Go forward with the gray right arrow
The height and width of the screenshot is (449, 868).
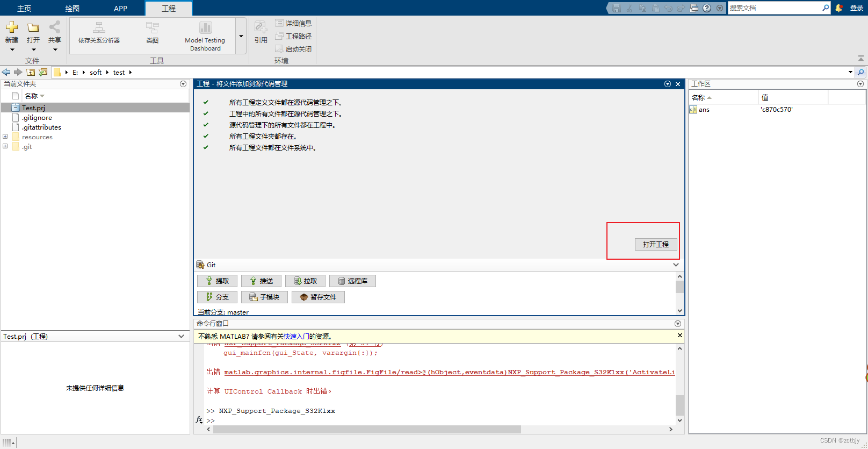(18, 72)
